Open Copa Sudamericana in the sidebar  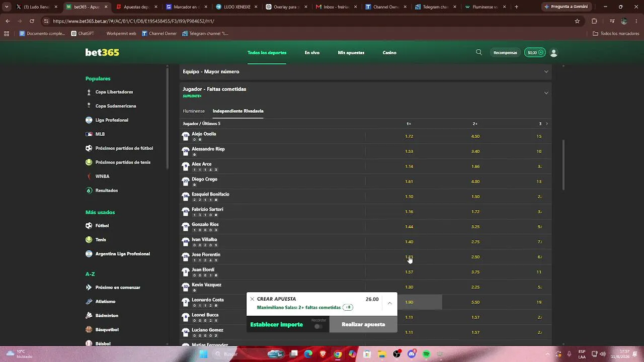tap(116, 106)
